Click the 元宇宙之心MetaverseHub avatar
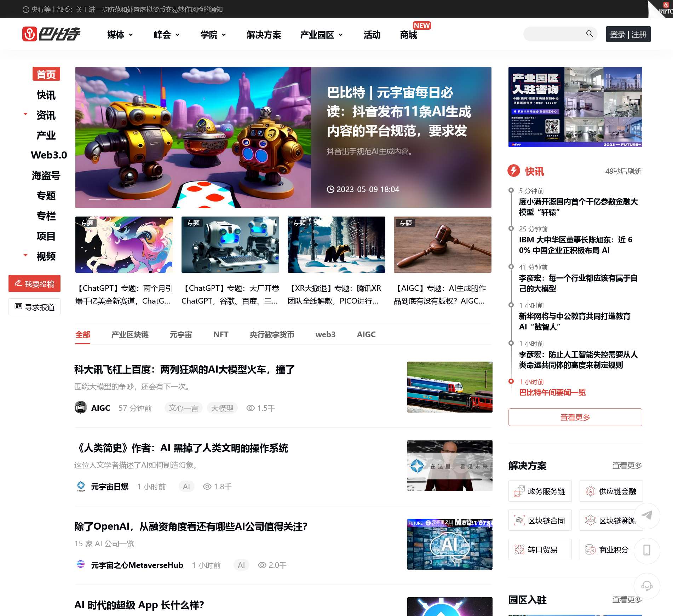Image resolution: width=673 pixels, height=616 pixels. pyautogui.click(x=81, y=564)
